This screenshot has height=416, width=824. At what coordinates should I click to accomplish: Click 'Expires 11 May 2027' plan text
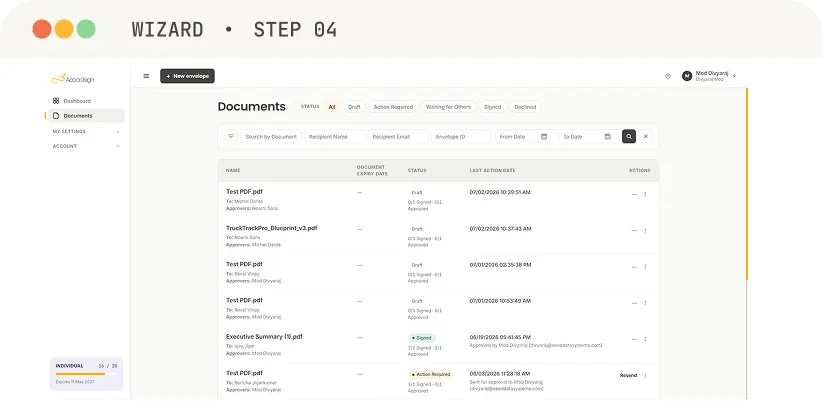[75, 382]
